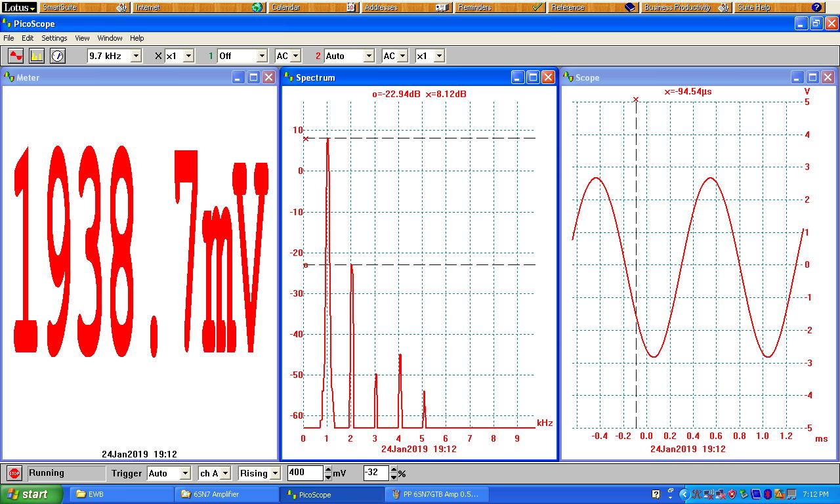Switch to 6SN7 Amplifier taskbar window
840x504 pixels.
[x=227, y=494]
